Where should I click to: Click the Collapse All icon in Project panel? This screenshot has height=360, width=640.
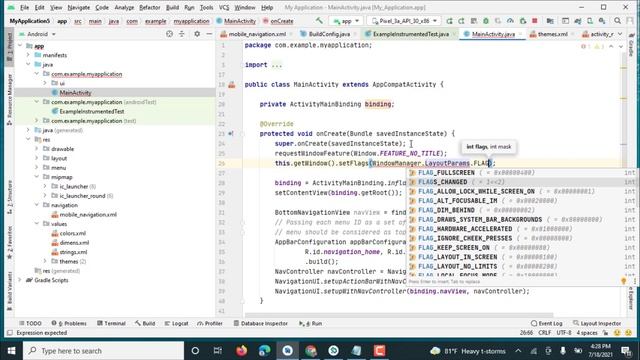click(182, 34)
